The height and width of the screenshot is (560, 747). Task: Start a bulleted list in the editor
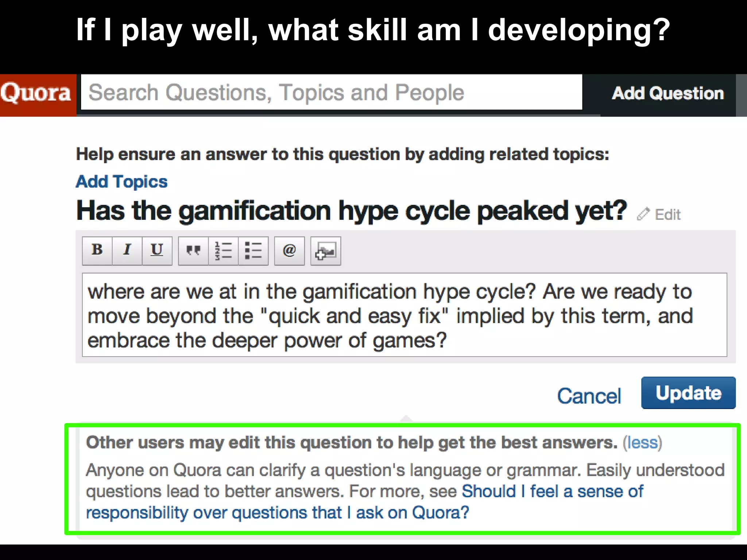pos(253,250)
